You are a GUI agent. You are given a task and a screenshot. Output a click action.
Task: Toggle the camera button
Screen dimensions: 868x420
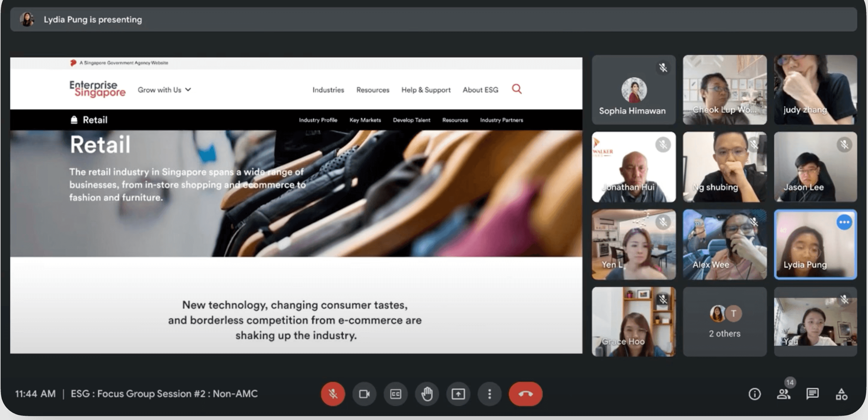[364, 394]
